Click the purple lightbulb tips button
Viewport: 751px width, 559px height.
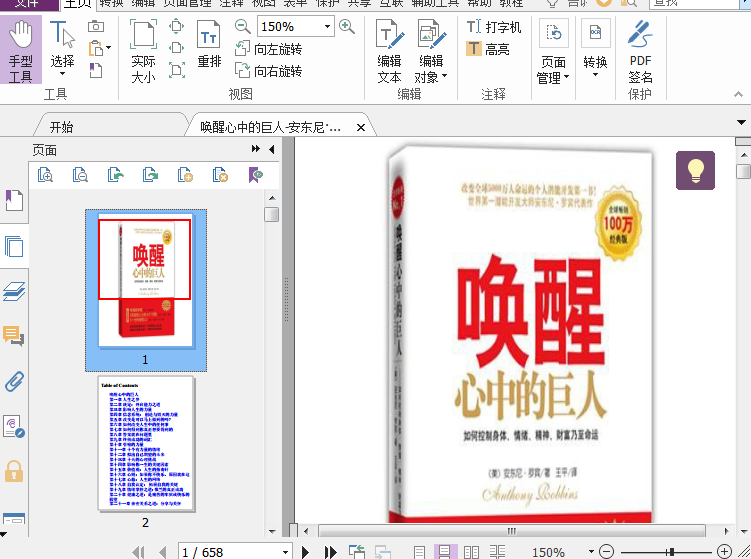click(695, 171)
